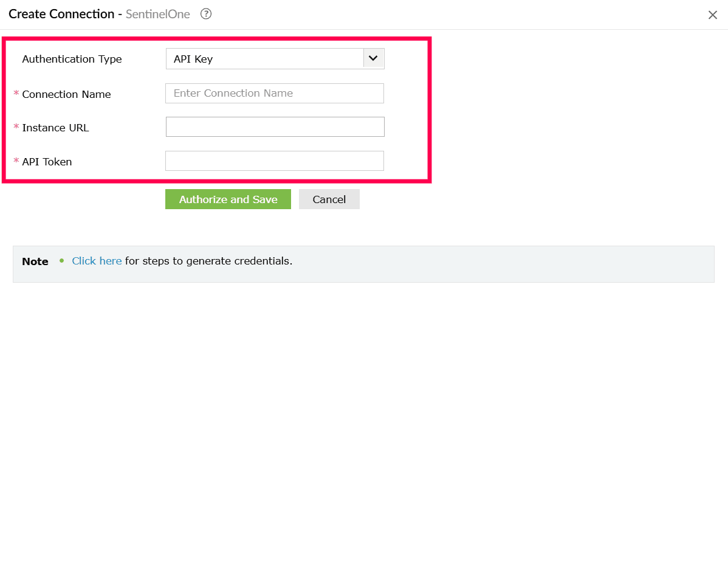Select the API Key authentication combo box
The width and height of the screenshot is (728, 574).
coord(275,58)
